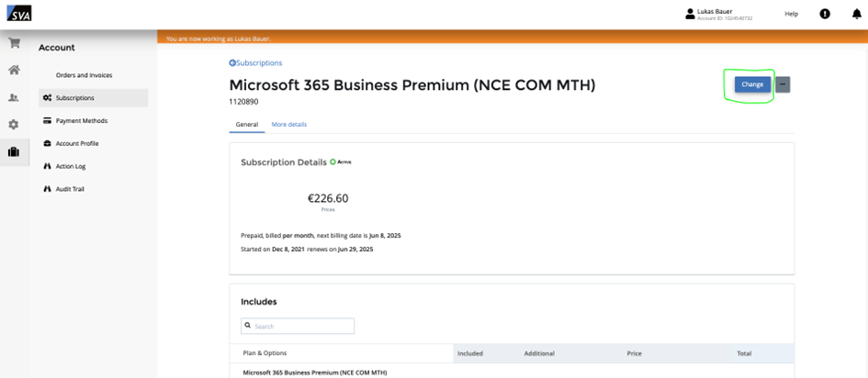The height and width of the screenshot is (378, 868).
Task: Click the exclamation alert icon
Action: [x=825, y=14]
